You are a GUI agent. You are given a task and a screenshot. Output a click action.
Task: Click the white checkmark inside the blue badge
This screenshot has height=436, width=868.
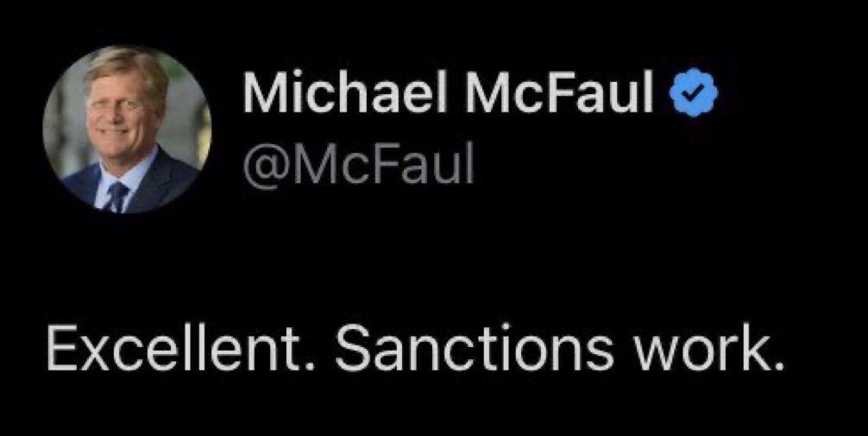(694, 94)
